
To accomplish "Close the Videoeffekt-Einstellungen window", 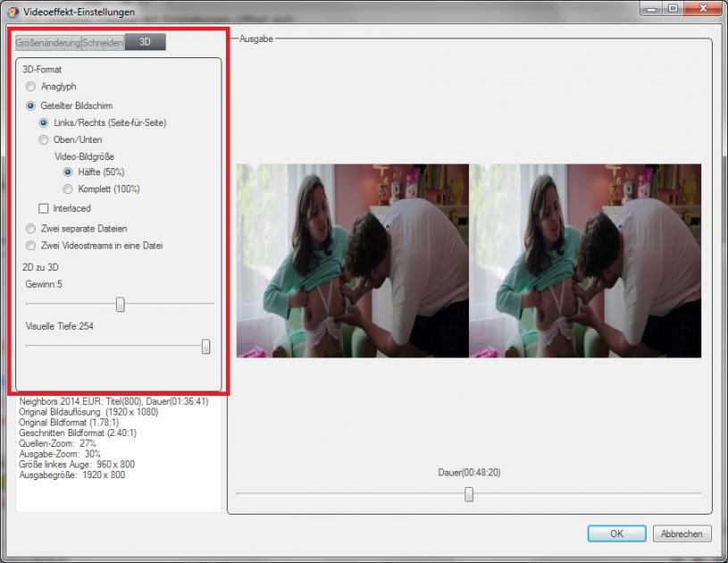I will tap(703, 8).
